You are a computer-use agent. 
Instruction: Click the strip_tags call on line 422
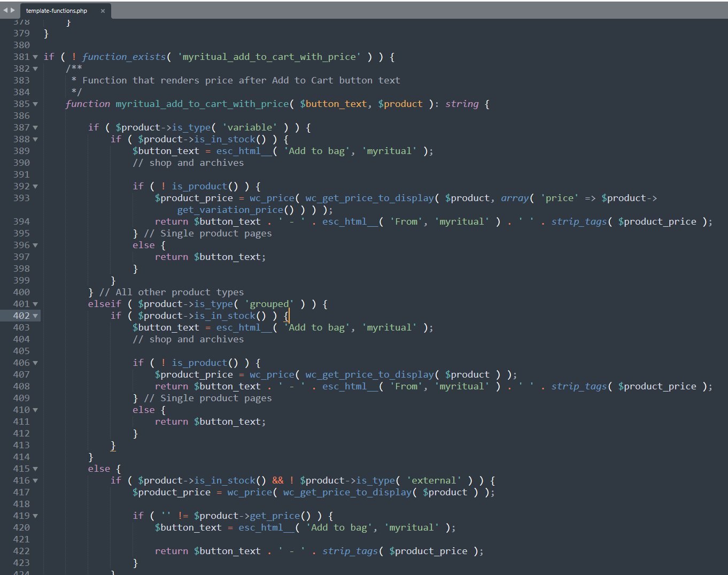(x=350, y=551)
